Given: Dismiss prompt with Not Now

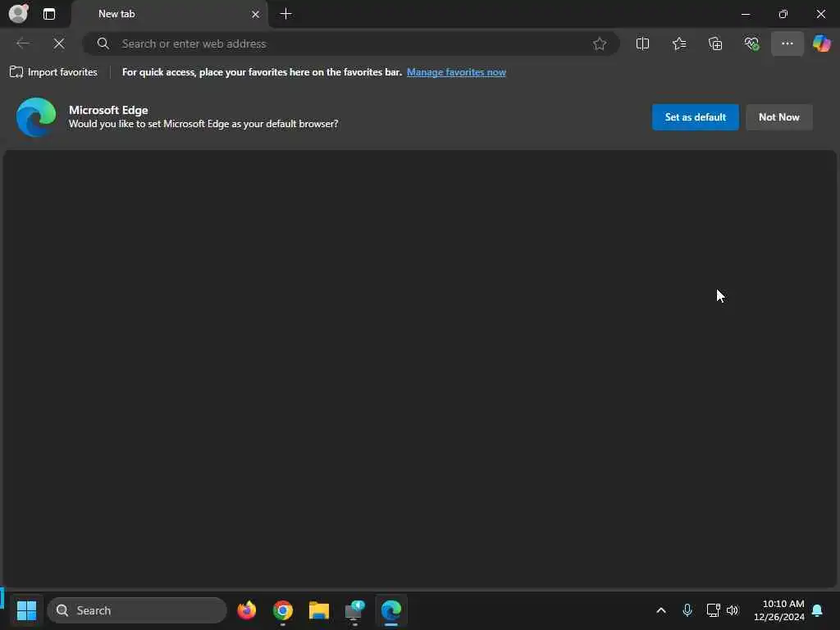Looking at the screenshot, I should pos(779,116).
